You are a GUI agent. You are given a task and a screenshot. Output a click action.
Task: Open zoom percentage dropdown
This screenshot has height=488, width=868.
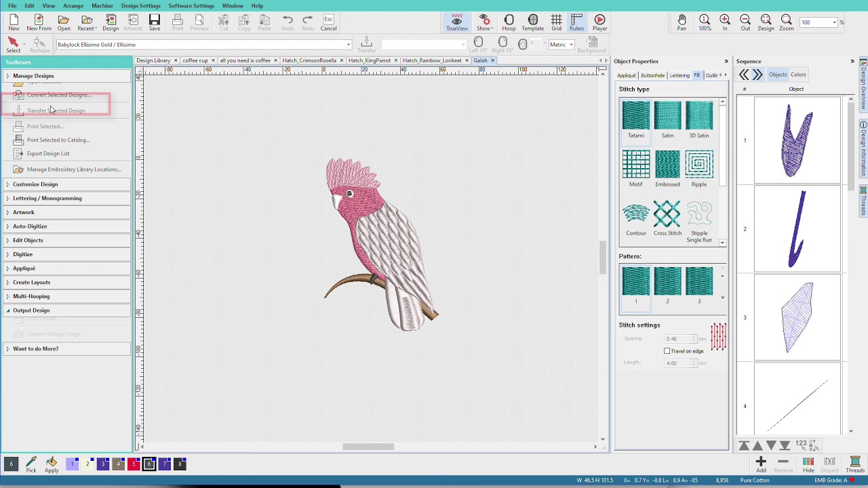[x=834, y=22]
